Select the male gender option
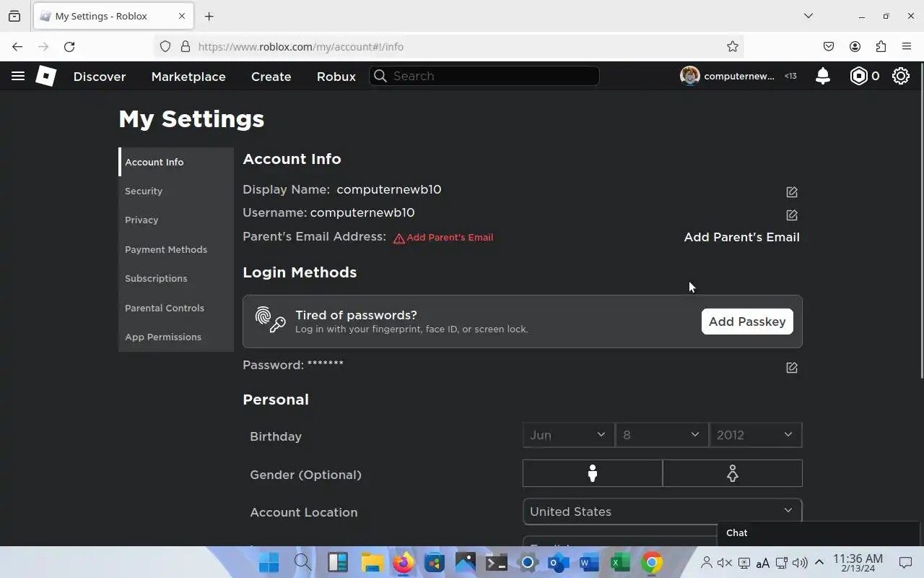Viewport: 924px width, 578px height. (593, 473)
